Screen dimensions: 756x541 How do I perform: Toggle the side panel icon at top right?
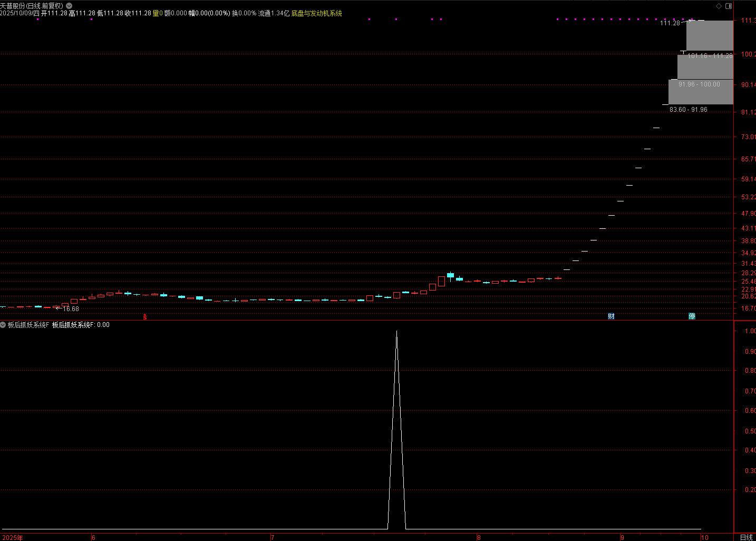pyautogui.click(x=729, y=6)
